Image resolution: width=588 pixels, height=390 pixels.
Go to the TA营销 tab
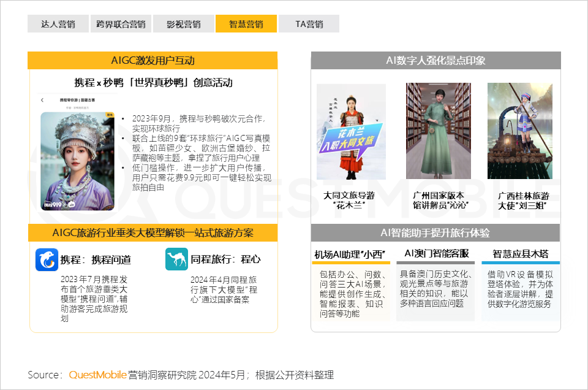click(309, 24)
